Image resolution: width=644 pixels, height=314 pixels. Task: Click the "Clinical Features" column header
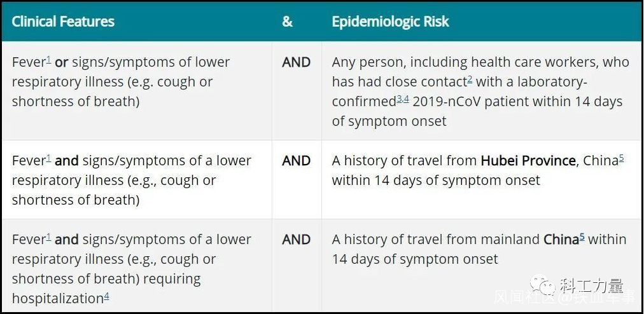63,22
